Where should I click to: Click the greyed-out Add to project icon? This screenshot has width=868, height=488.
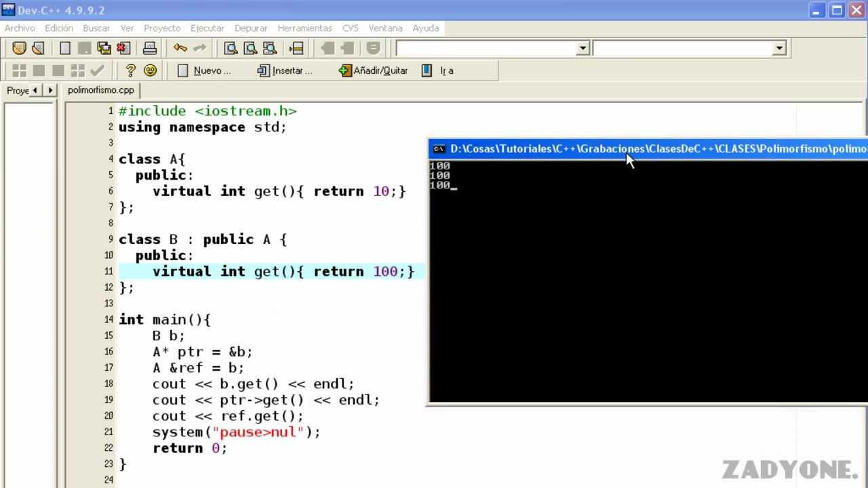pos(328,48)
